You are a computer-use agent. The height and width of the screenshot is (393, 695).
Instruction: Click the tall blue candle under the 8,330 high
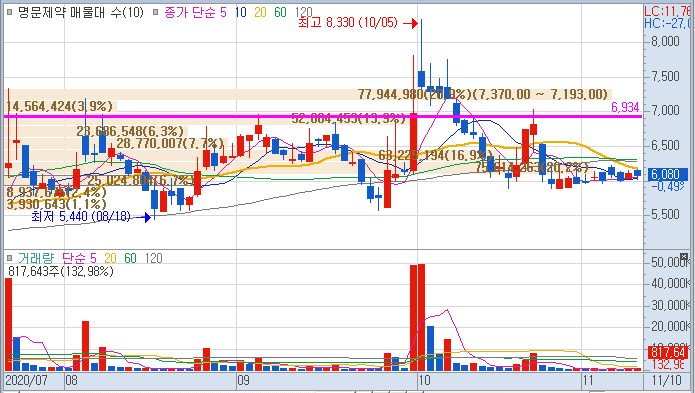click(x=422, y=78)
